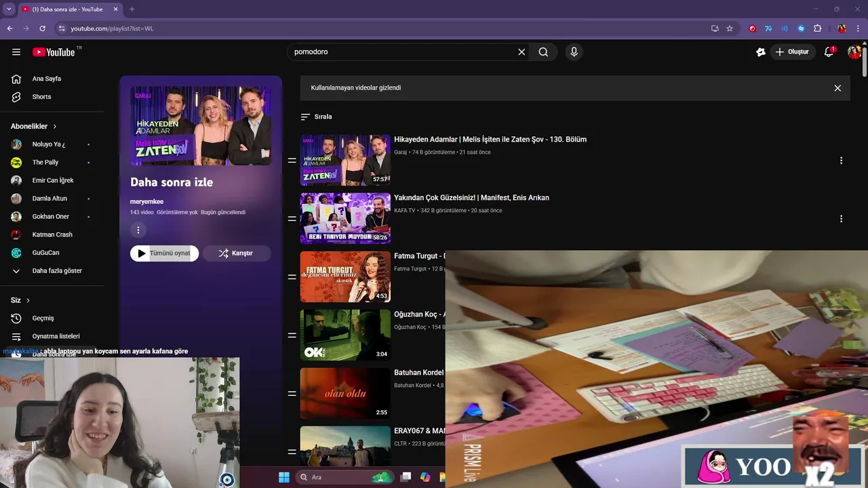Open the Windows Start menu
The height and width of the screenshot is (488, 868).
coord(284,477)
